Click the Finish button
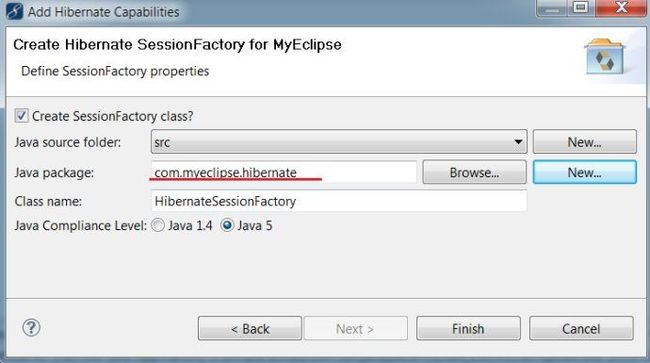The height and width of the screenshot is (363, 650). pyautogui.click(x=468, y=329)
